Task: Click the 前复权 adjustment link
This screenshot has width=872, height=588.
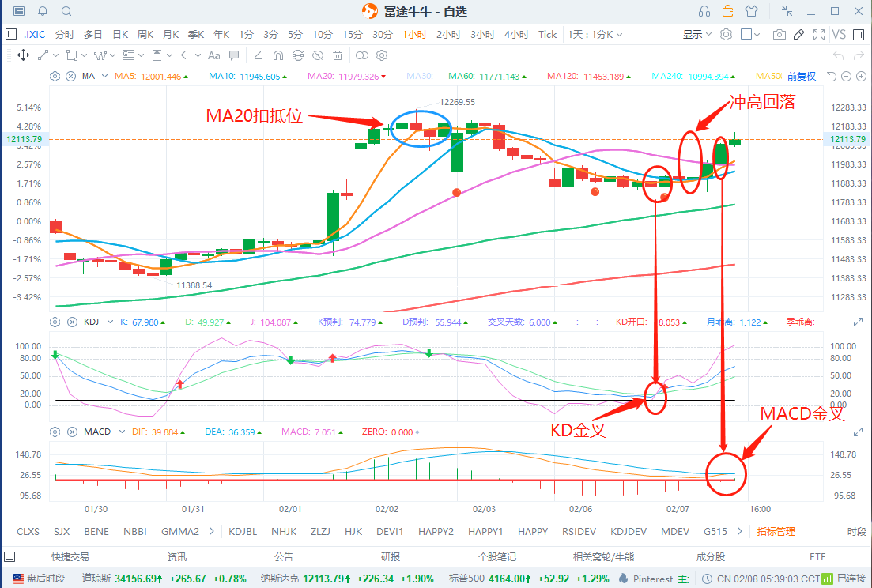Action: (x=801, y=77)
